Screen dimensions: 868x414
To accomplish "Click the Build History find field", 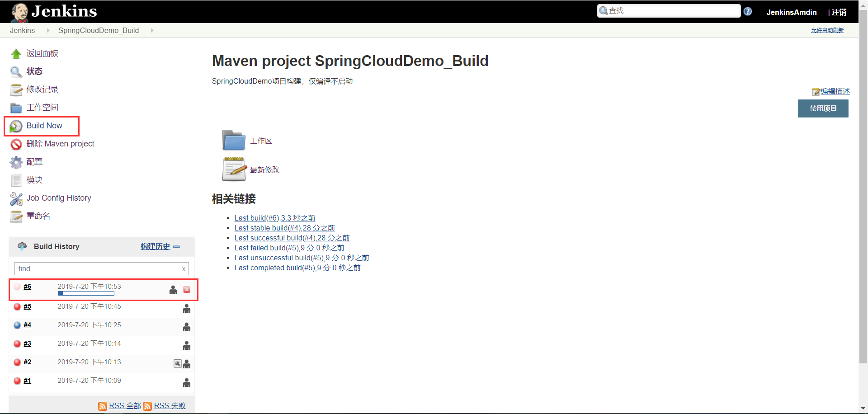I will (102, 268).
